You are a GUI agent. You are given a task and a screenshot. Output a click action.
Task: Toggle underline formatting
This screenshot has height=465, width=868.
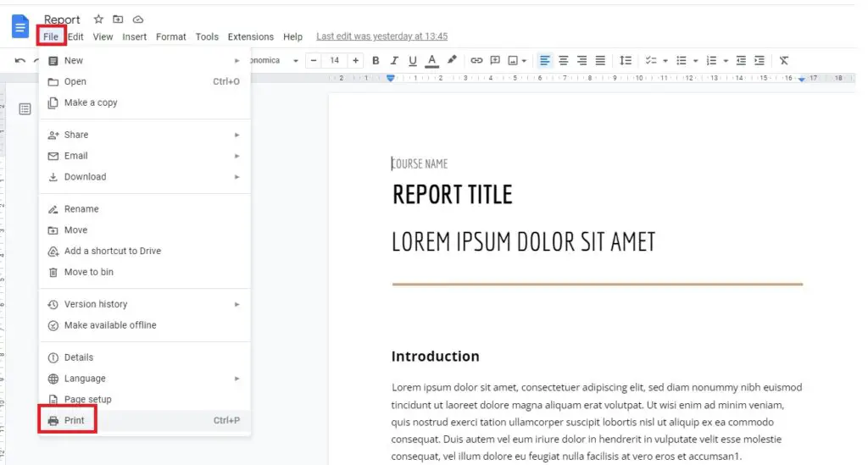[413, 60]
